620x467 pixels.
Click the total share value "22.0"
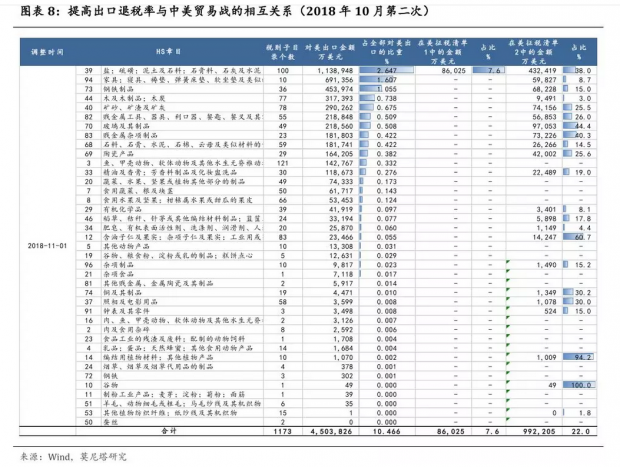[581, 431]
